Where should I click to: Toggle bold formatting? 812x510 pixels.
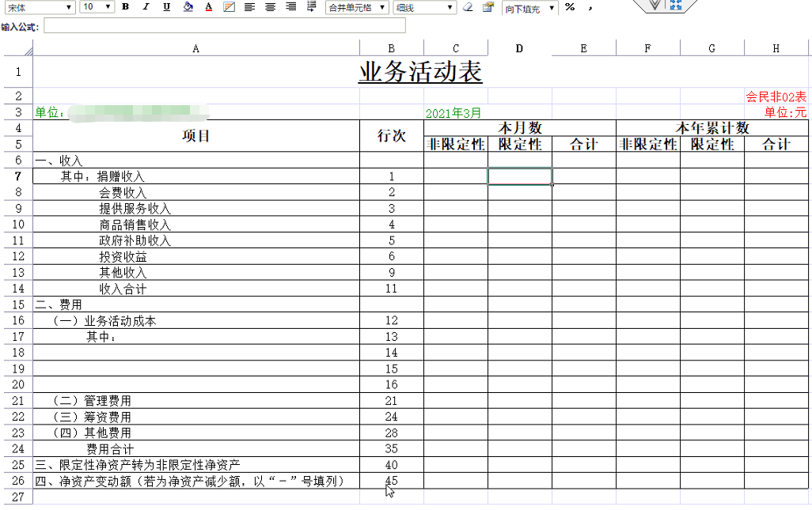pos(125,7)
